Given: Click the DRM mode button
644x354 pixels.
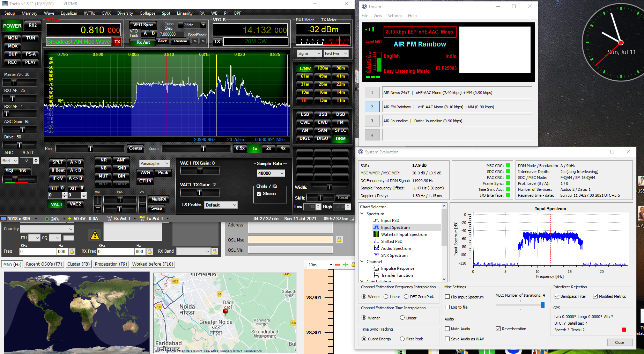Looking at the screenshot, I should click(340, 138).
